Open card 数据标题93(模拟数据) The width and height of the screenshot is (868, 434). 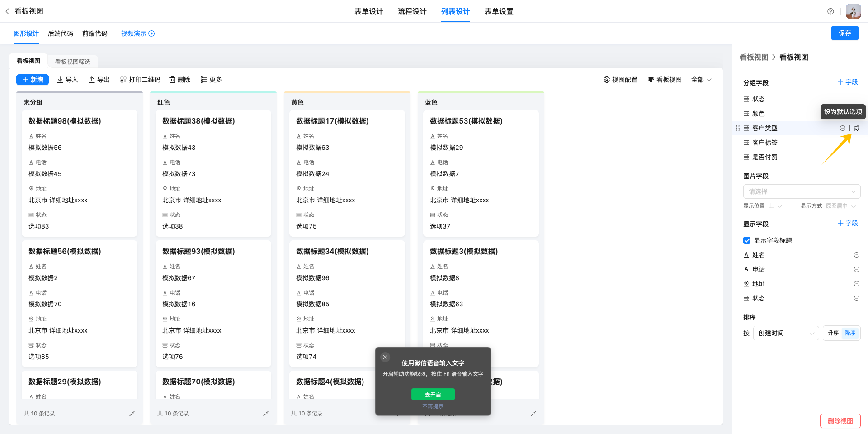[213, 304]
